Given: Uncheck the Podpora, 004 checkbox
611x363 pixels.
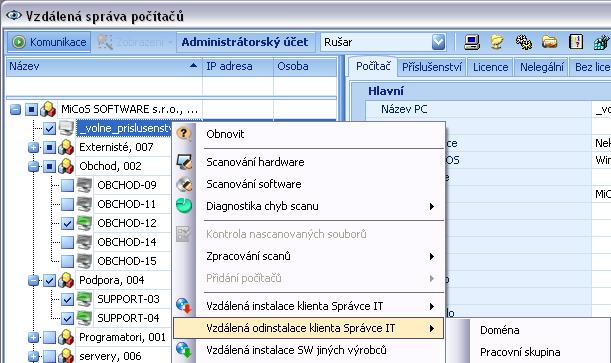Looking at the screenshot, I should pos(49,280).
